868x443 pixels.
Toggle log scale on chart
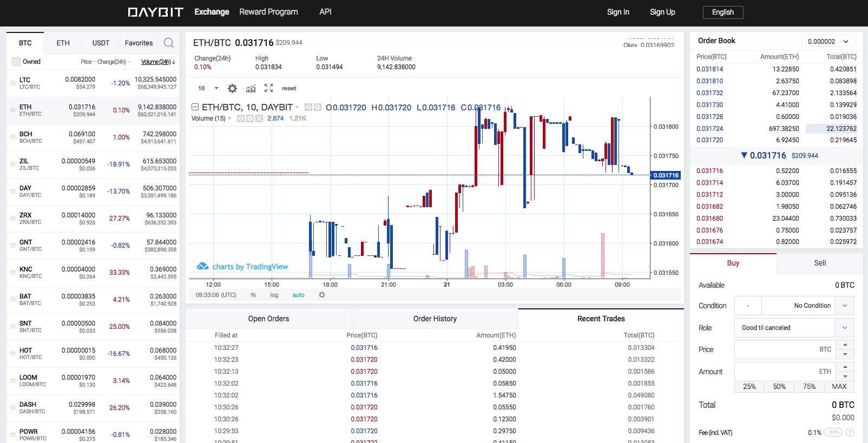pyautogui.click(x=274, y=295)
